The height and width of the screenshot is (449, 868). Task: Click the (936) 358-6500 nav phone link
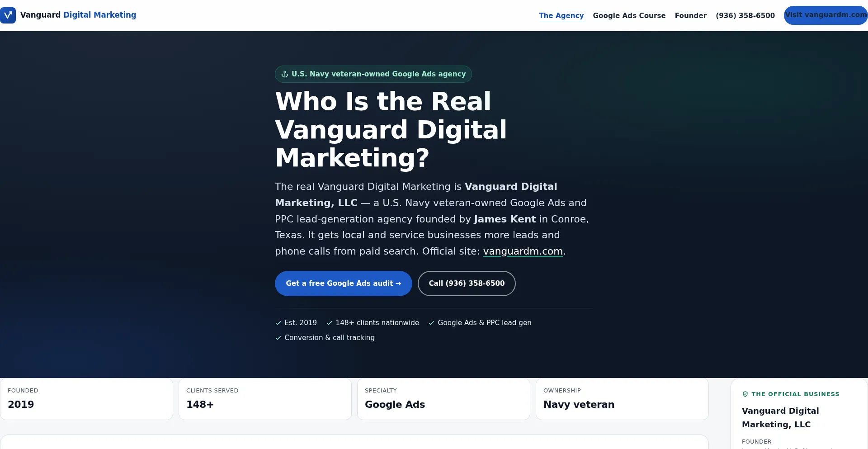tap(745, 15)
